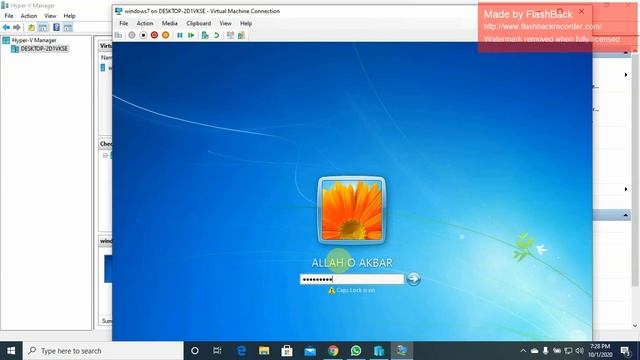Open Help menu in Virtual Machine Connection
Viewport: 640px width, 360px height.
pos(246,23)
